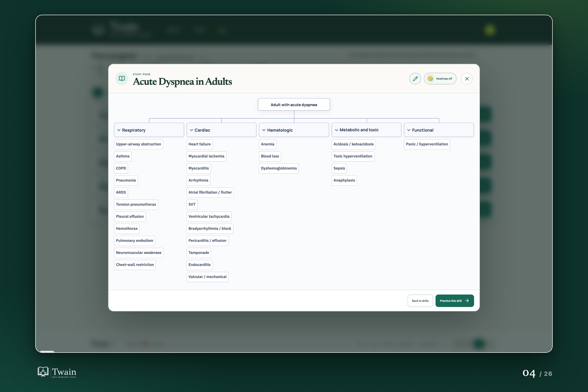588x392 pixels.
Task: Select Pericarditis / effusion node
Action: [x=208, y=241]
